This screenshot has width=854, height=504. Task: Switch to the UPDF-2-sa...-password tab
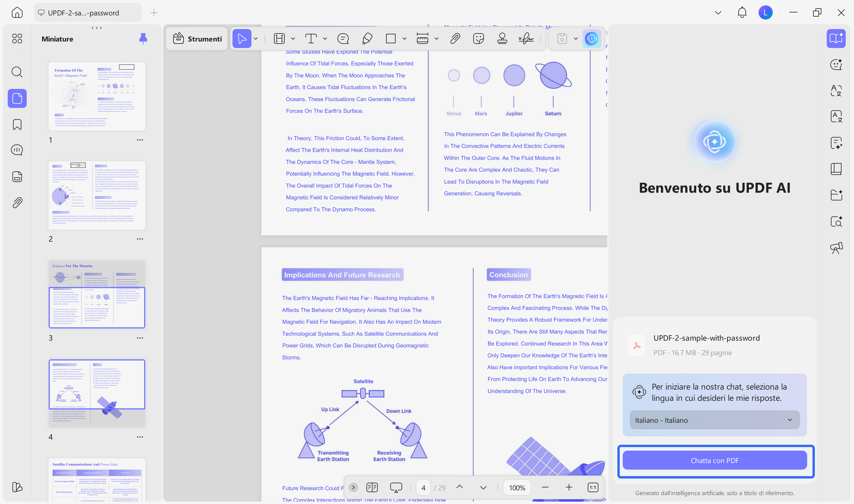coord(88,13)
